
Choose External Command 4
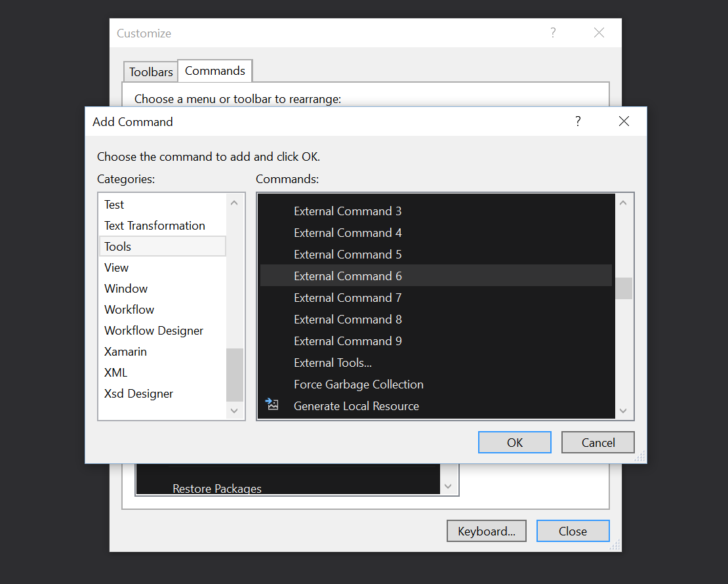[436, 233]
